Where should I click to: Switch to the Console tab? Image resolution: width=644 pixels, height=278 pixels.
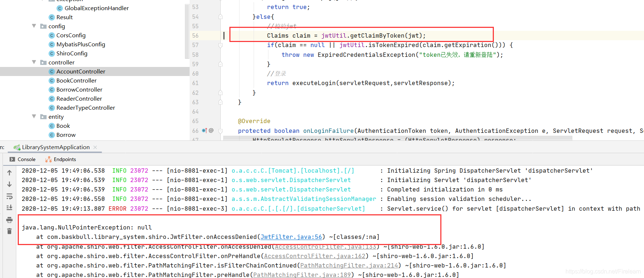[22, 159]
